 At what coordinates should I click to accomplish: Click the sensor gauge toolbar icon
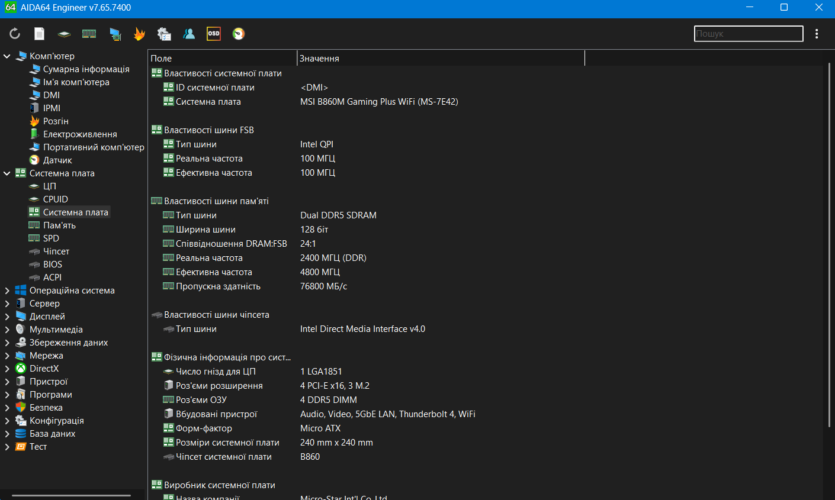click(x=239, y=34)
